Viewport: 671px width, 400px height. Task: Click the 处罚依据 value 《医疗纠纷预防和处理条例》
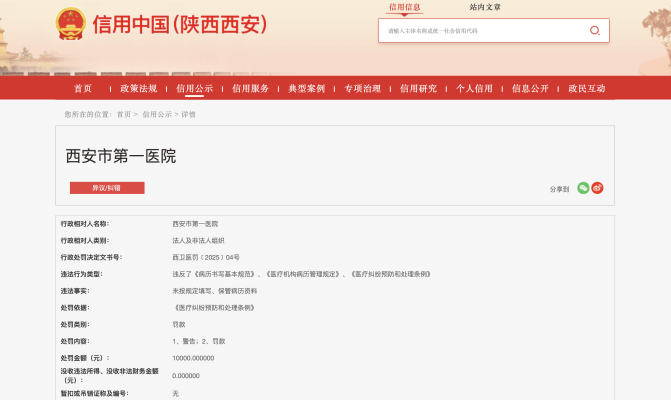(214, 308)
